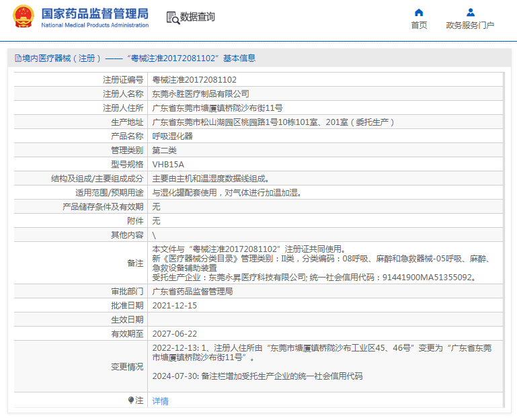517x420 pixels.
Task: Click the 型号规格 label
Action: point(127,165)
